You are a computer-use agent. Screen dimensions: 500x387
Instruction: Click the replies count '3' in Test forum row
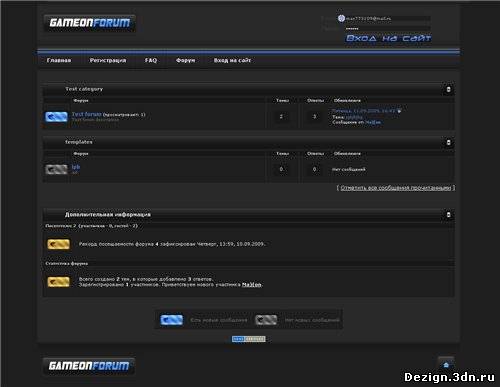tap(314, 116)
